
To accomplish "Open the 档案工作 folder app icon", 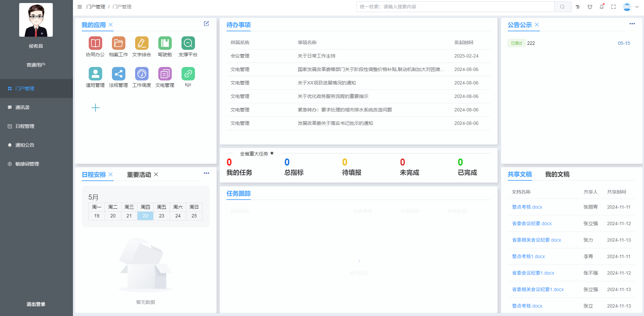I will tap(118, 43).
